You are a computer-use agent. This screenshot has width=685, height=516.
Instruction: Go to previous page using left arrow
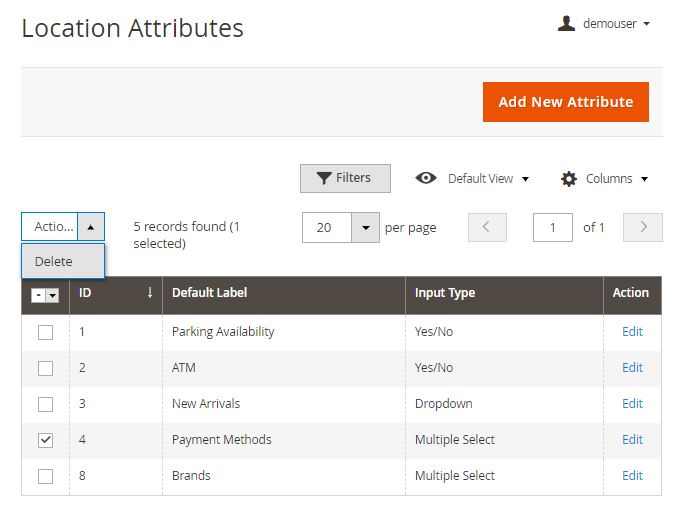coord(487,227)
